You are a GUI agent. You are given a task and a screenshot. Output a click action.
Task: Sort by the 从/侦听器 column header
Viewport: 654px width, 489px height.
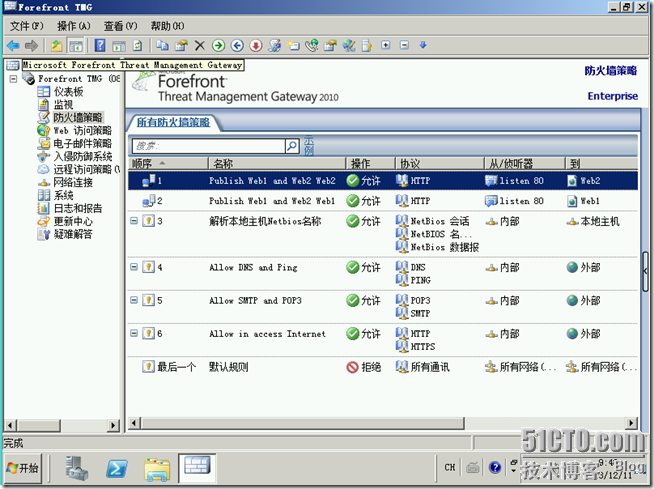pyautogui.click(x=525, y=163)
